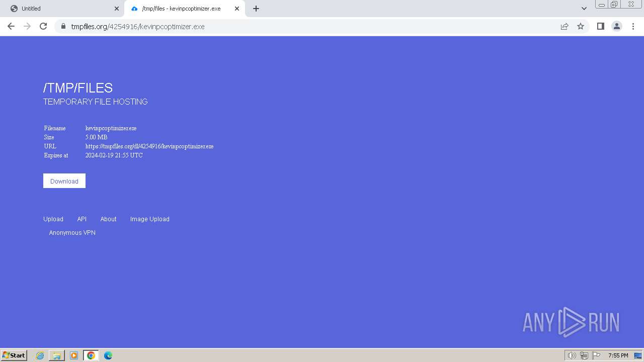This screenshot has width=644, height=362.
Task: Open the About link
Action: (108, 219)
